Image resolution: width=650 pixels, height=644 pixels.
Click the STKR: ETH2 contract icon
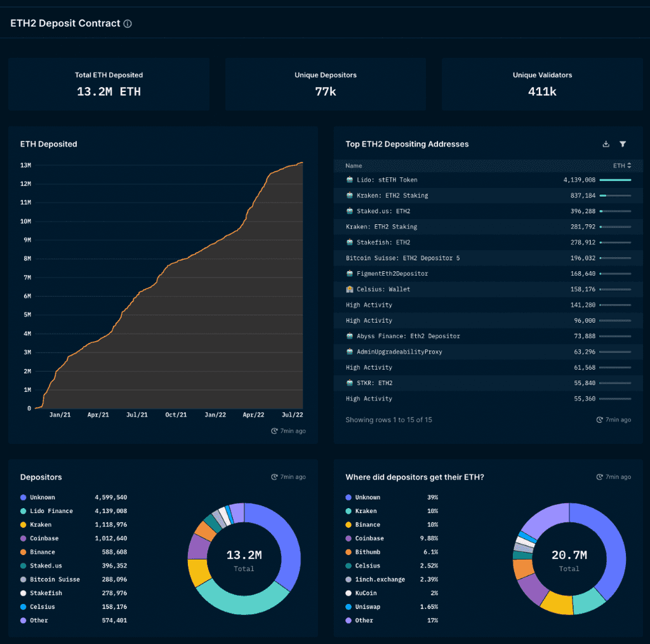pyautogui.click(x=350, y=383)
